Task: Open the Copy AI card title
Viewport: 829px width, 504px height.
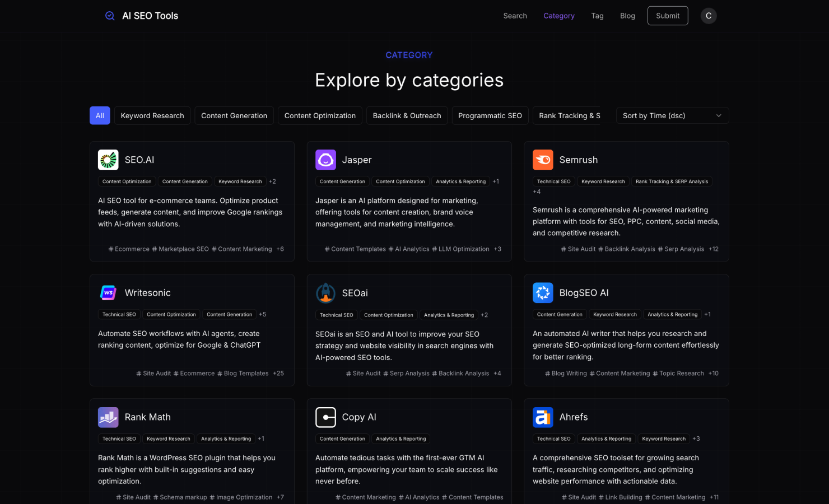Action: click(x=359, y=417)
